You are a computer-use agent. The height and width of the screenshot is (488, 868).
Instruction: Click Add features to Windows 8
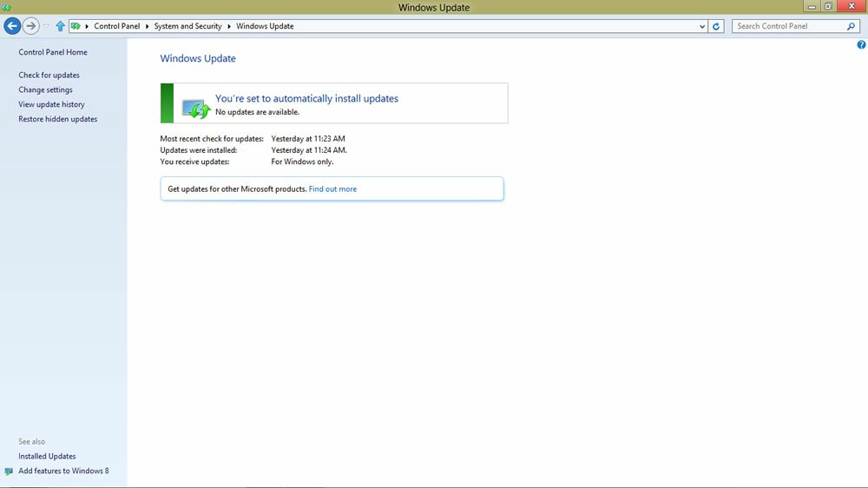click(x=63, y=471)
